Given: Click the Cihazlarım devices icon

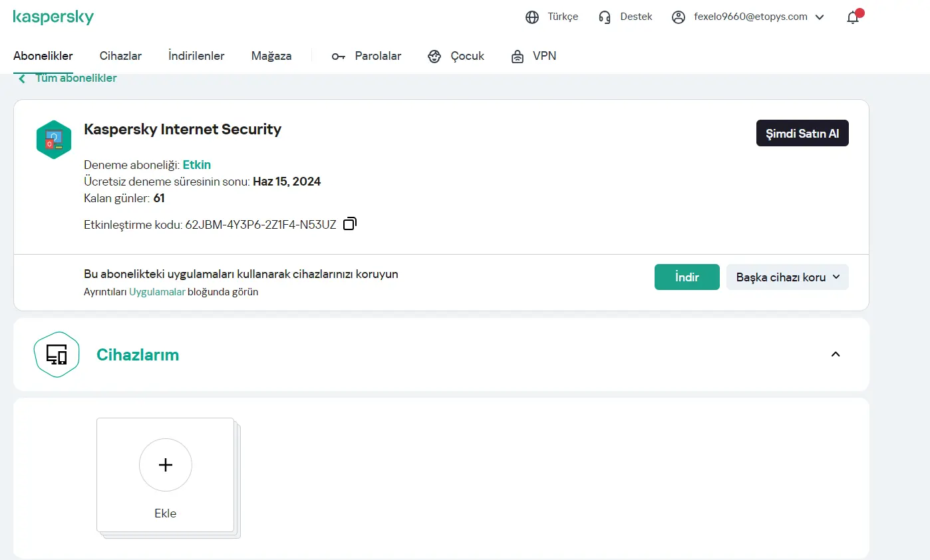Looking at the screenshot, I should 57,354.
